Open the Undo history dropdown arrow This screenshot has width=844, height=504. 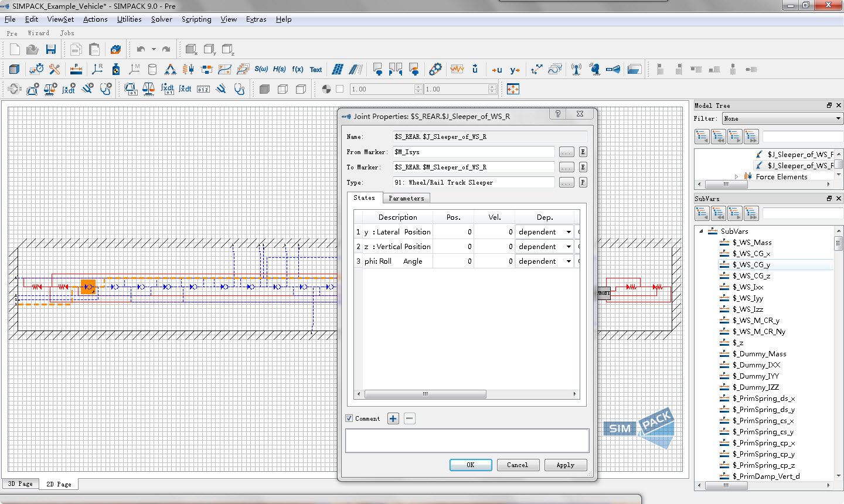pos(154,50)
